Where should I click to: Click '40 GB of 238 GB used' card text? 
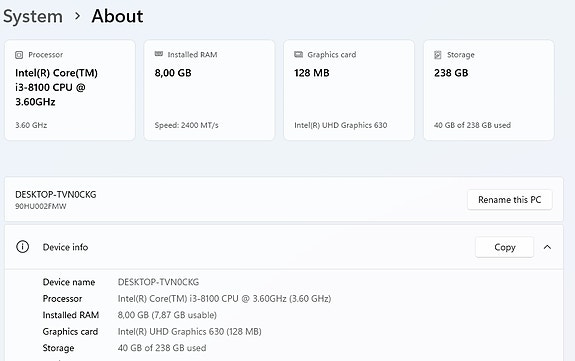472,125
